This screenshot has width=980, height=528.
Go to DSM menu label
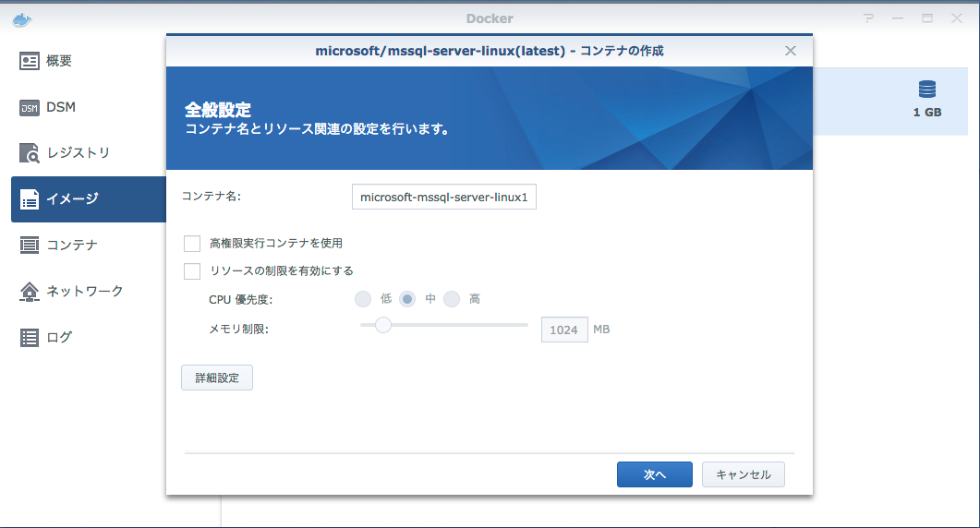pos(61,107)
